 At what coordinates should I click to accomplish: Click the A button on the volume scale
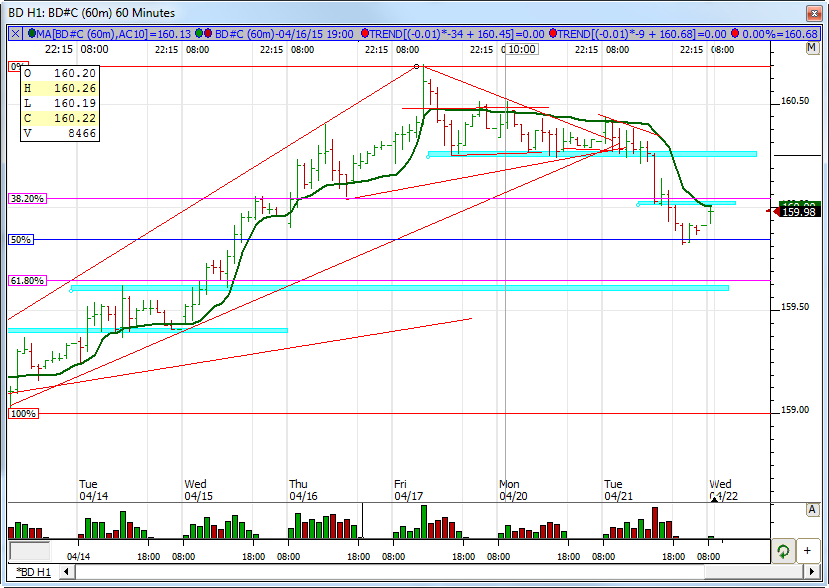pyautogui.click(x=812, y=510)
